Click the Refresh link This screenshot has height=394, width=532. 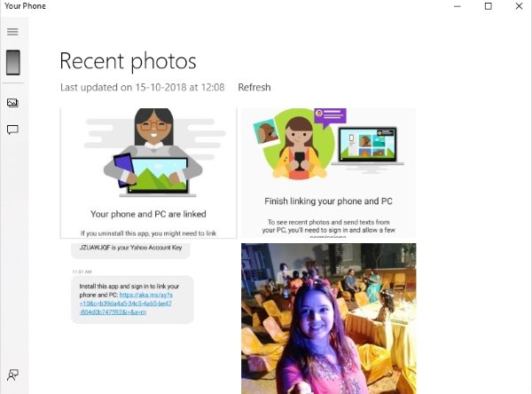pyautogui.click(x=254, y=87)
